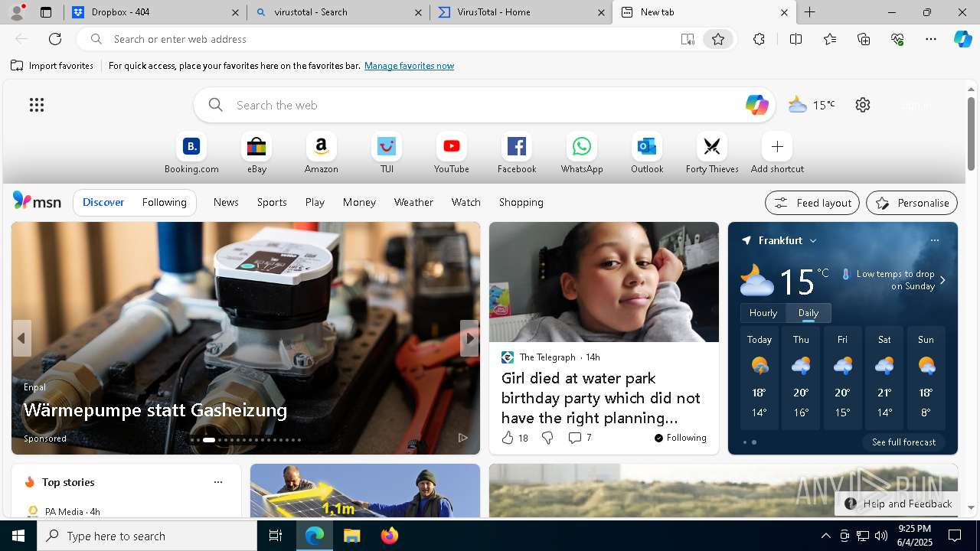Show previous carousel slide arrow
This screenshot has height=551, width=980.
coord(21,338)
